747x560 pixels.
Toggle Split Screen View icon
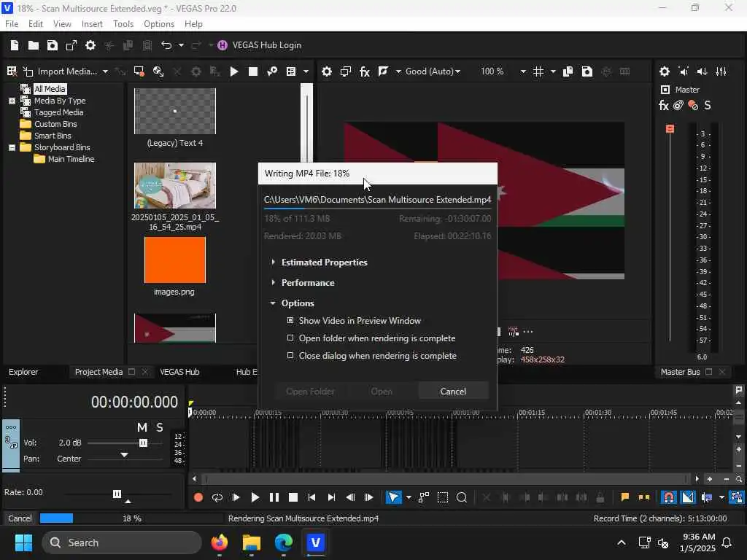coord(383,71)
